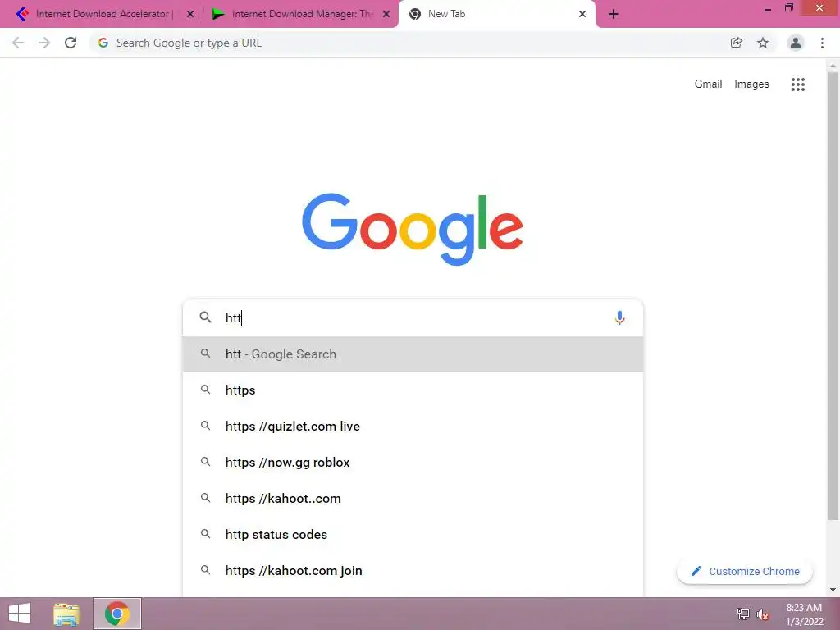Select the 'https //kahoot.com join' suggestion

pos(413,571)
